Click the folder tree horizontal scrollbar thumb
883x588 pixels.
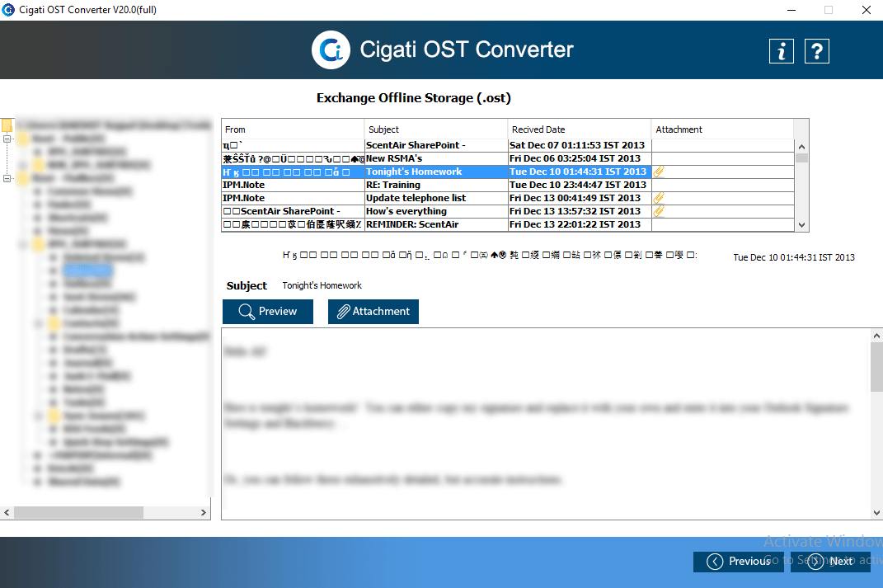click(x=78, y=512)
